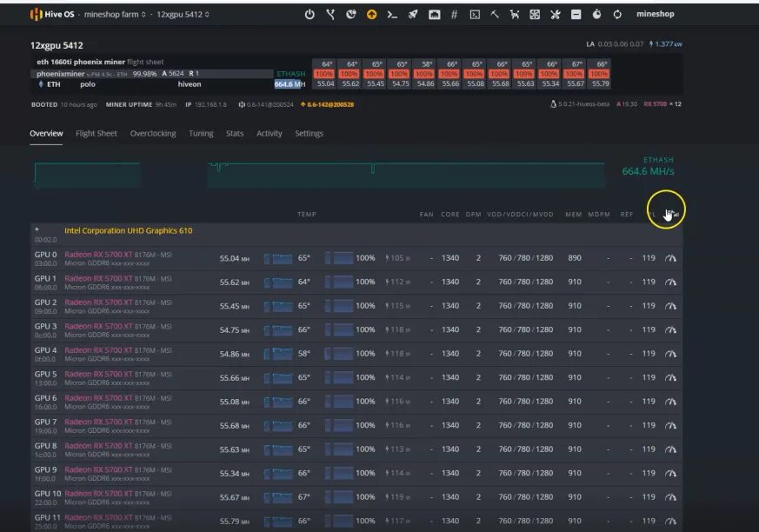This screenshot has width=759, height=532.
Task: Open overclock gauge icon for GPU 0
Action: click(670, 258)
